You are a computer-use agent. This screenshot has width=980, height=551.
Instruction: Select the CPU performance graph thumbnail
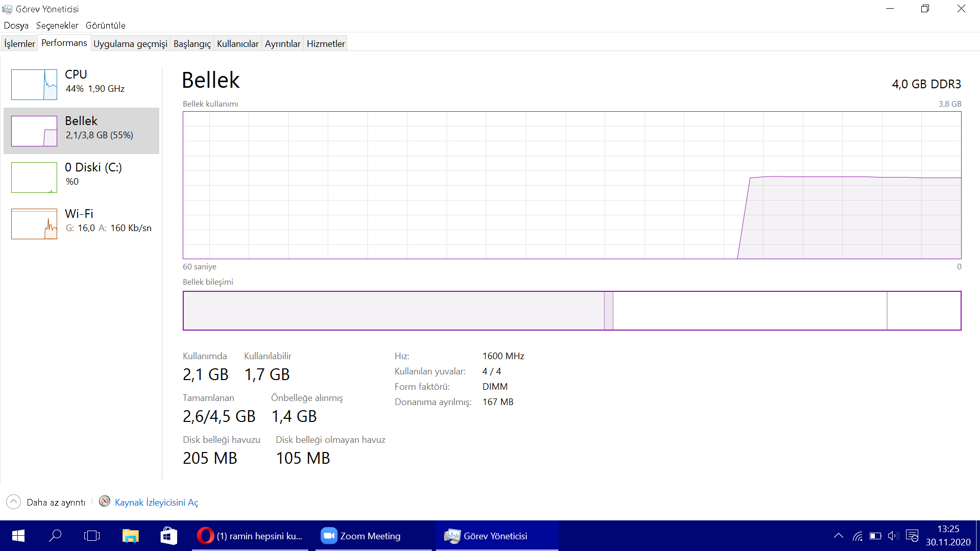point(34,85)
